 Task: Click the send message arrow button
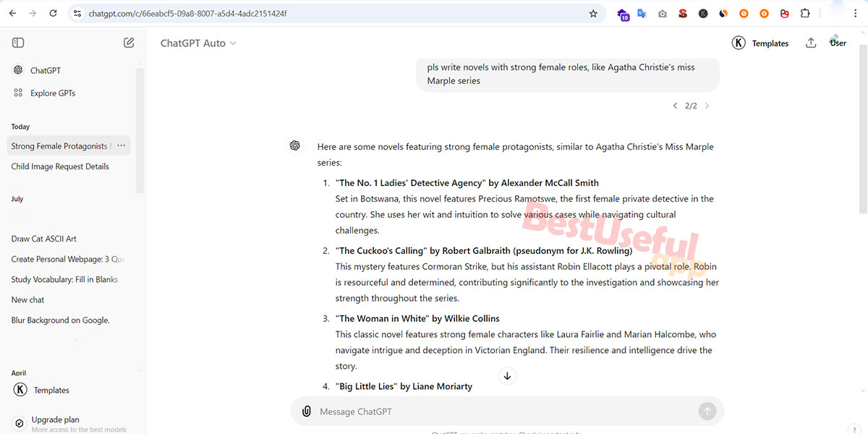[707, 412]
